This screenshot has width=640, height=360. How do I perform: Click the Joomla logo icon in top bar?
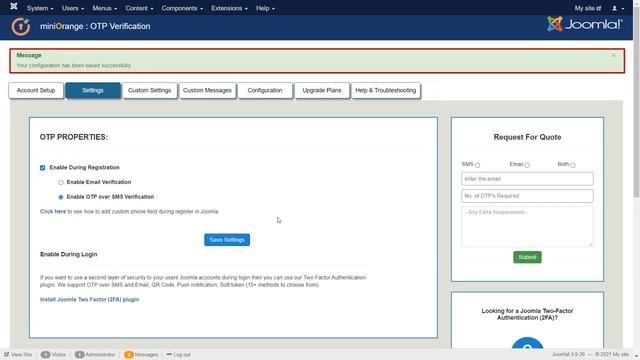pos(13,6)
